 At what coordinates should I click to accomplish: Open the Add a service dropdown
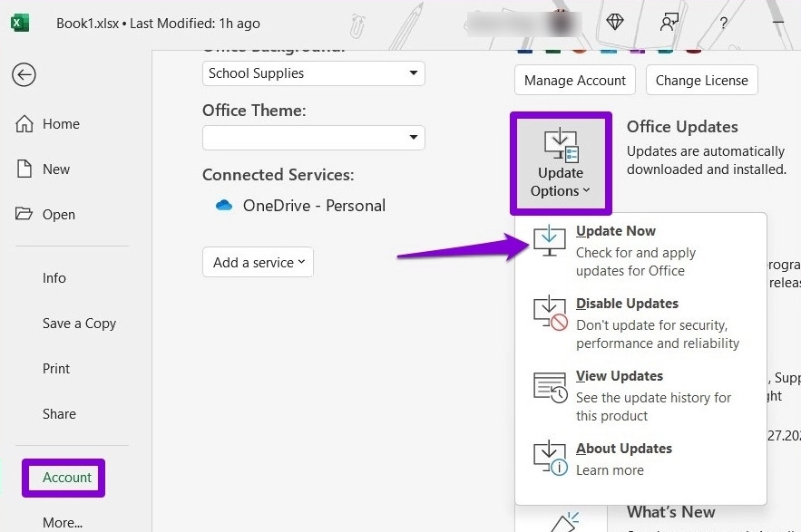258,263
